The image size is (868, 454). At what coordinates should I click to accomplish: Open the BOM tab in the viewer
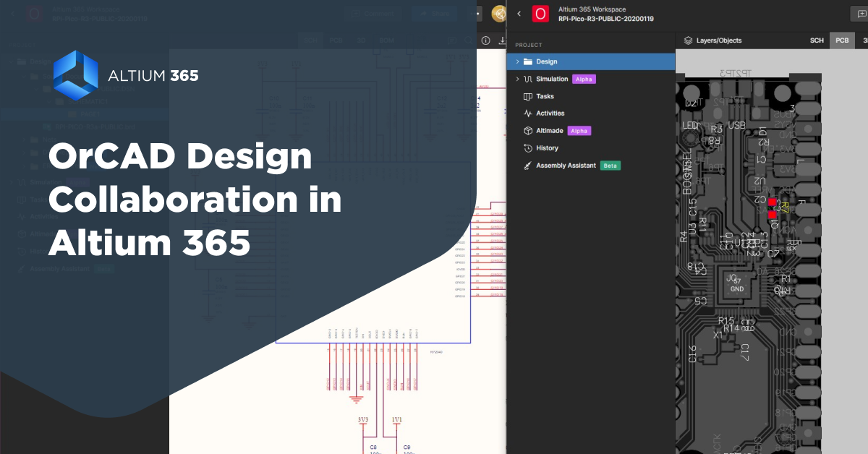386,40
